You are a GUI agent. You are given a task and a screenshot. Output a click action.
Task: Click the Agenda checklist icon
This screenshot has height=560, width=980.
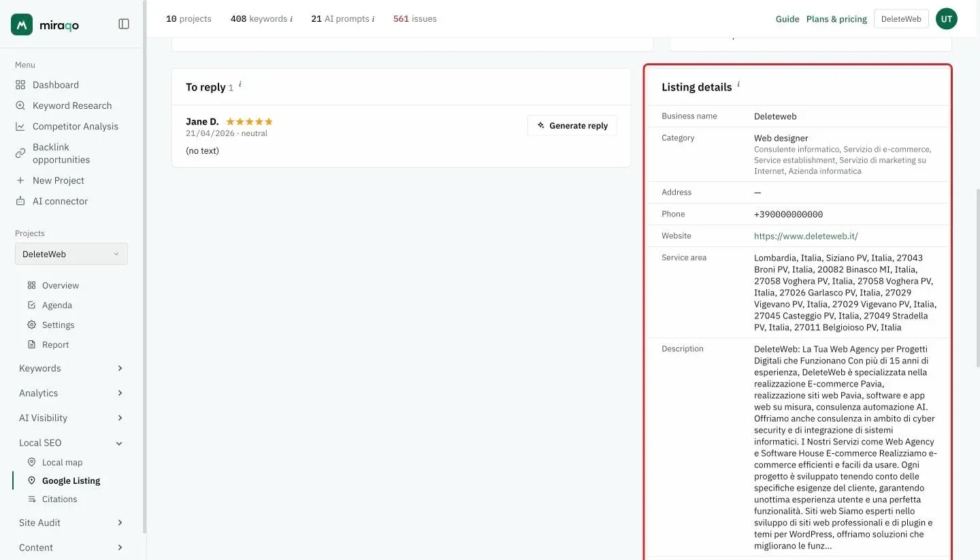31,306
